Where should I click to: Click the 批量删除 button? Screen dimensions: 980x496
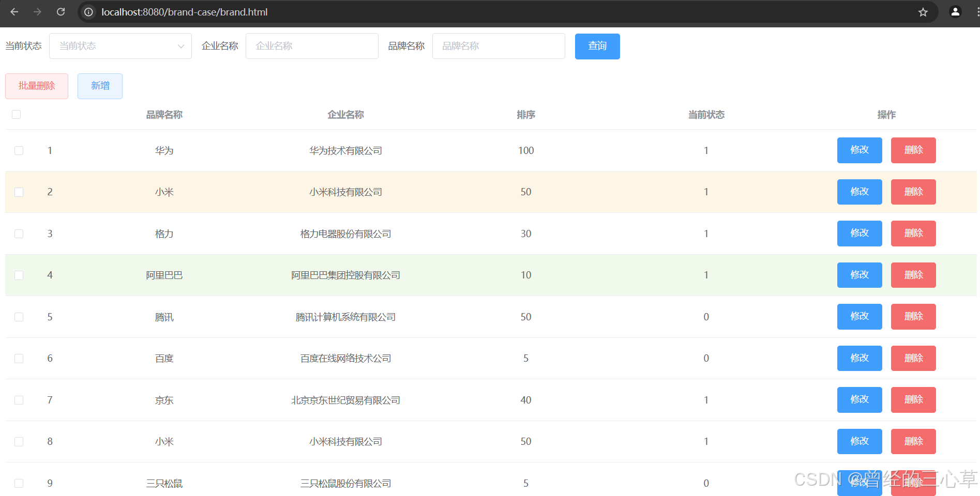coord(37,86)
